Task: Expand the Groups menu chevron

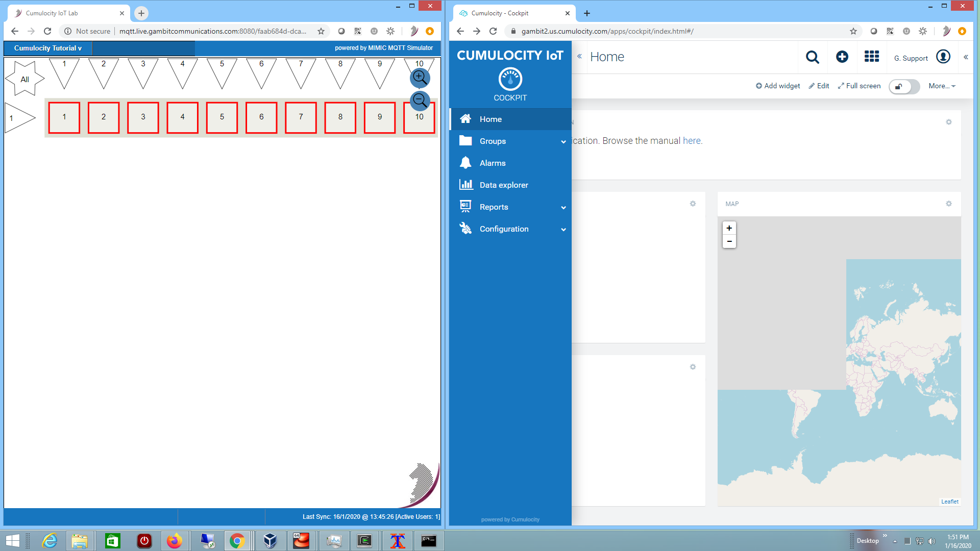Action: (563, 142)
